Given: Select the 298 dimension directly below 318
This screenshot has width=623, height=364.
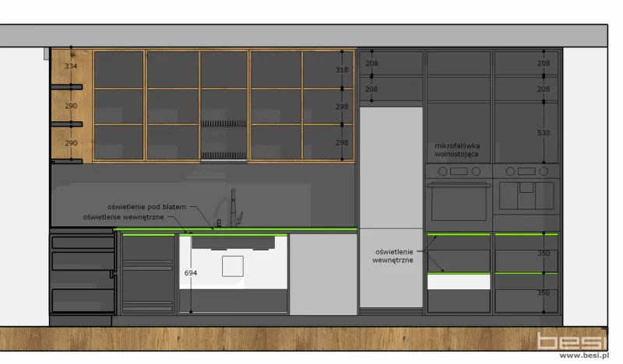Looking at the screenshot, I should (342, 107).
